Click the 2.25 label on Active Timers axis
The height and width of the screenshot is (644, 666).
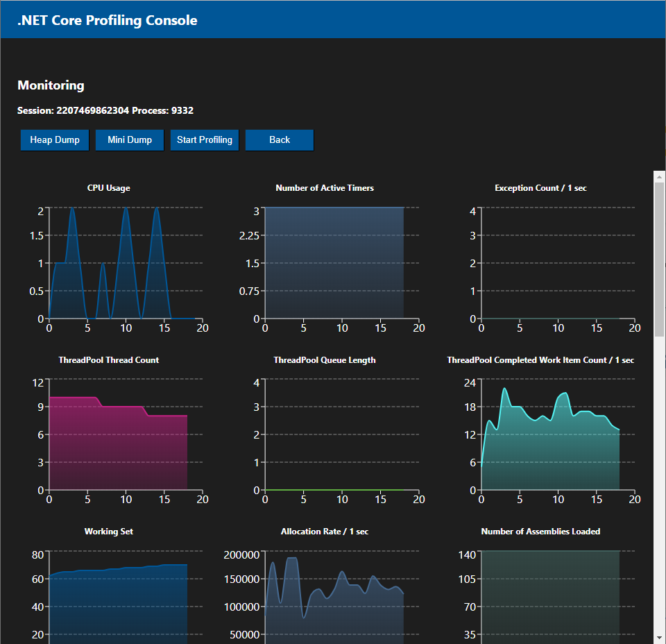coord(249,236)
